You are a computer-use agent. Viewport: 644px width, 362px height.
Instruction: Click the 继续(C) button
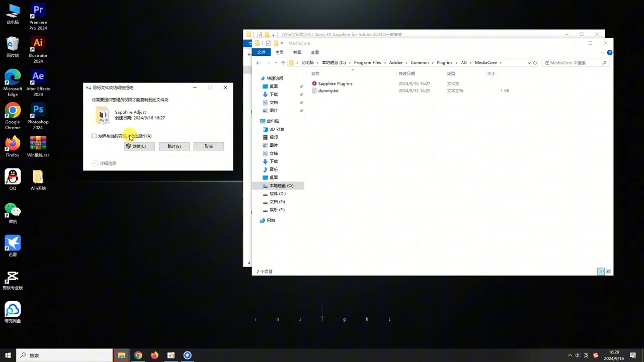coord(139,146)
